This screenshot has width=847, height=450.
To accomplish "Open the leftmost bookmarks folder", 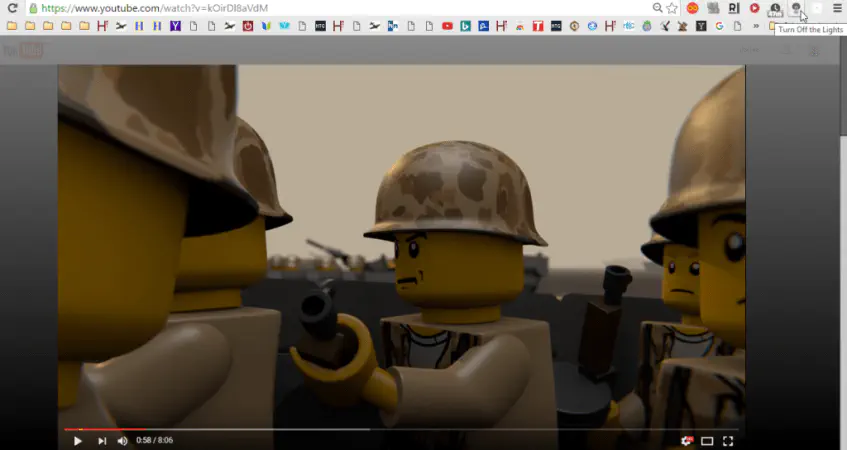I will [x=12, y=26].
